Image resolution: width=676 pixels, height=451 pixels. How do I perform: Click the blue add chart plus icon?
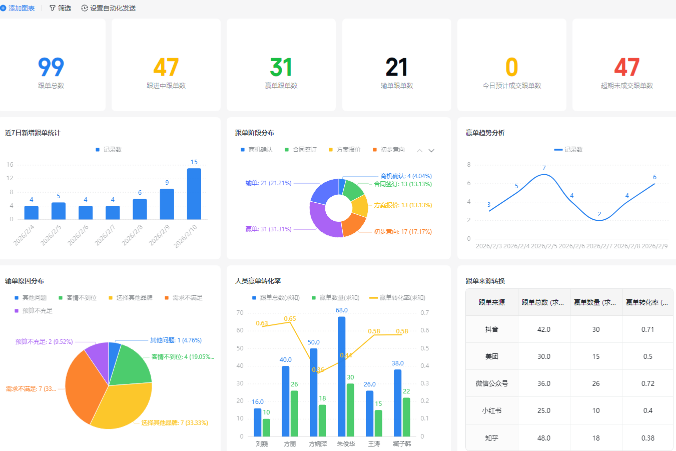click(x=3, y=8)
